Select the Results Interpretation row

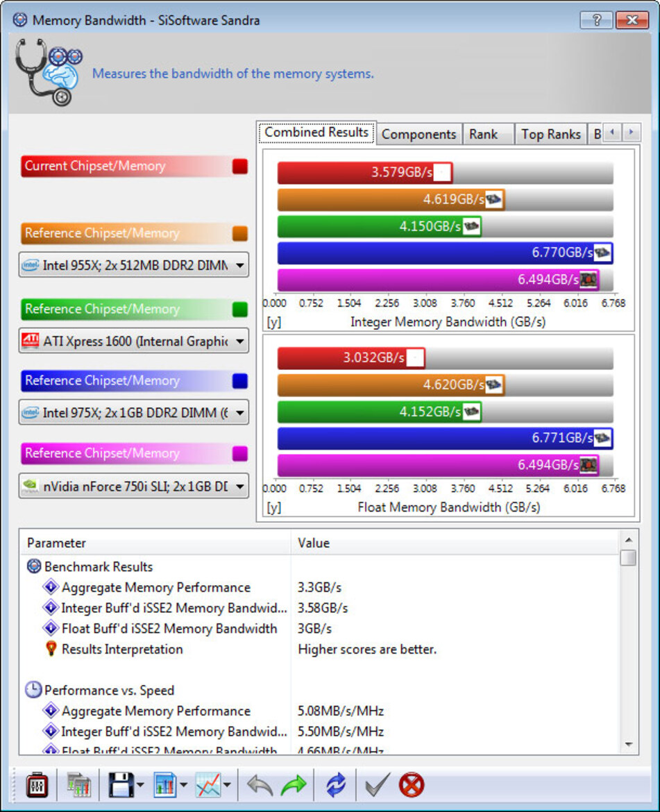point(319,649)
